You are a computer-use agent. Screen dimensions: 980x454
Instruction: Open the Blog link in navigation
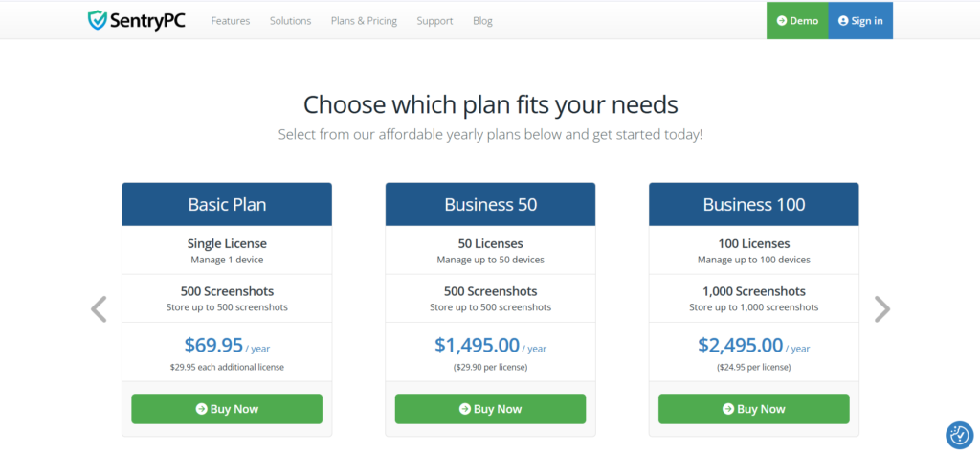pos(482,21)
